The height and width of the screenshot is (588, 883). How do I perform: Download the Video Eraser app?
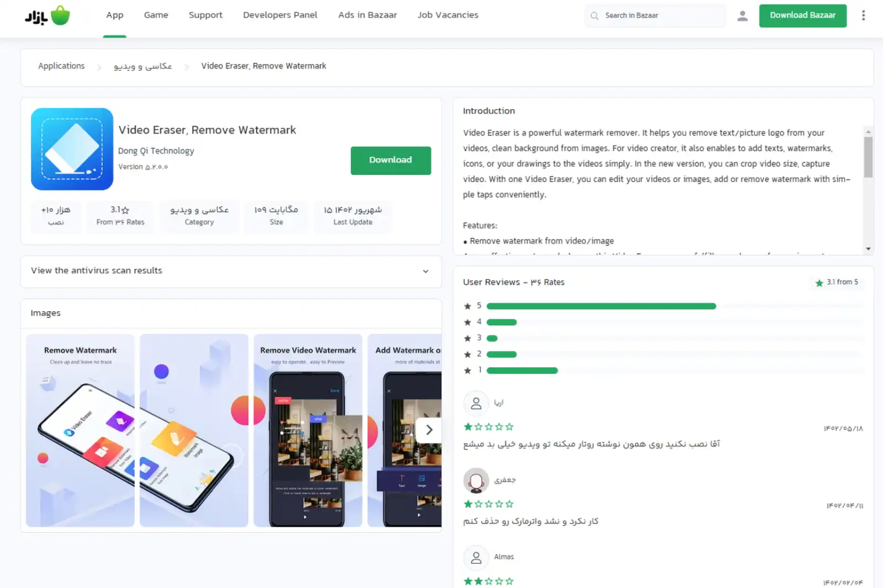(391, 160)
